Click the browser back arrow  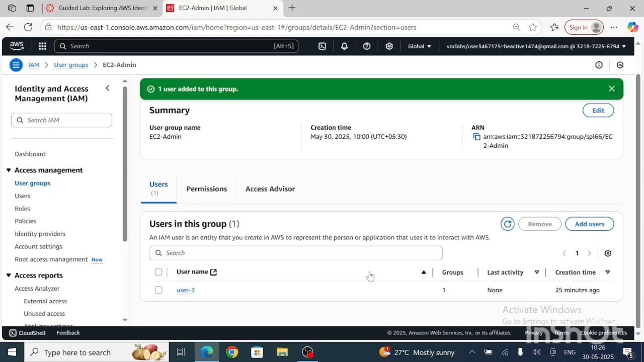pyautogui.click(x=10, y=27)
